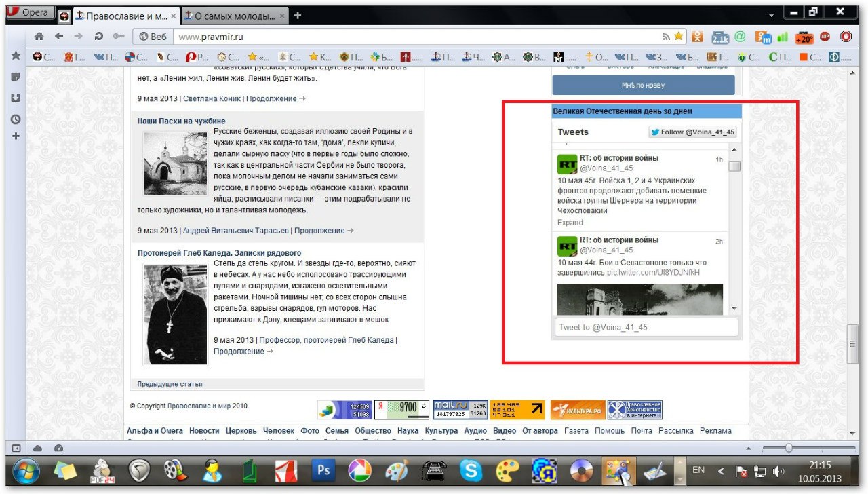Click the www.pravmir.ru address field
The height and width of the screenshot is (494, 868).
(x=417, y=37)
